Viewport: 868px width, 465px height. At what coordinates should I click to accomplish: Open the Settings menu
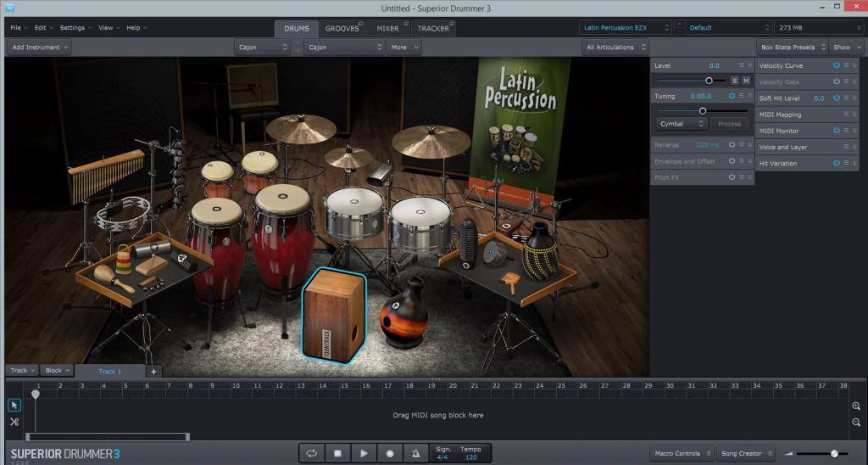click(75, 28)
